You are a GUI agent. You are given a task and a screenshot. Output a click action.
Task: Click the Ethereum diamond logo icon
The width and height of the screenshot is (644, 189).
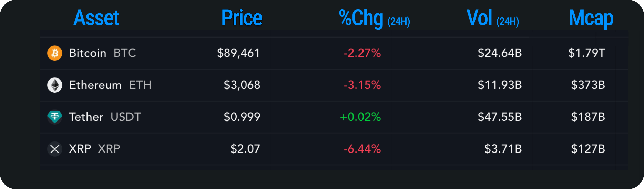pyautogui.click(x=54, y=85)
